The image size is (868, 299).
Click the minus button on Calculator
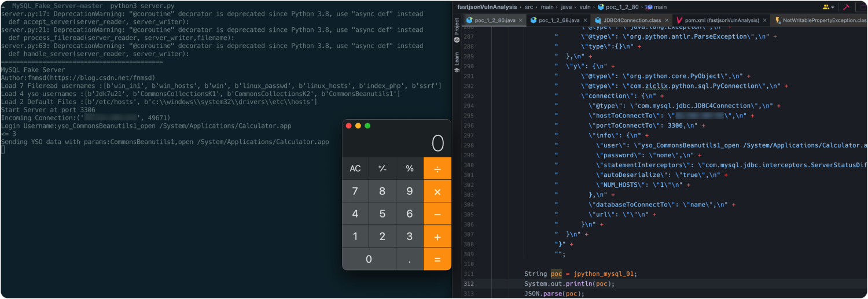point(437,213)
